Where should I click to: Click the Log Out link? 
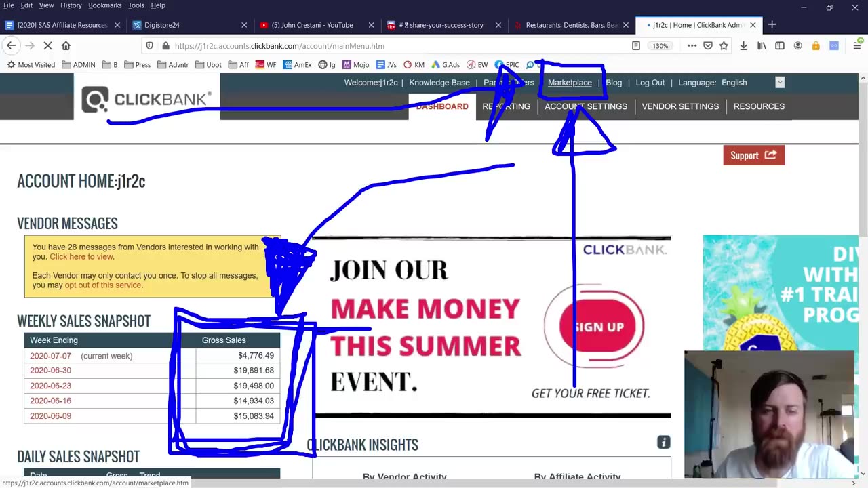pos(650,83)
